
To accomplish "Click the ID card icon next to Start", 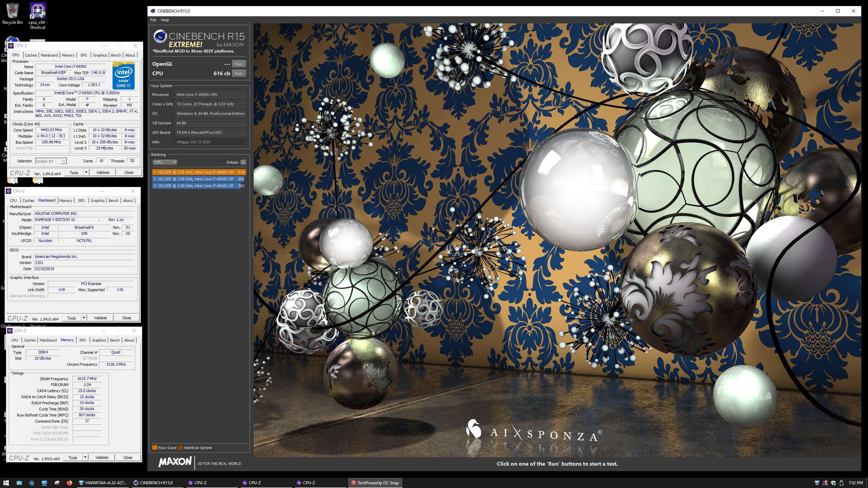I will [19, 483].
